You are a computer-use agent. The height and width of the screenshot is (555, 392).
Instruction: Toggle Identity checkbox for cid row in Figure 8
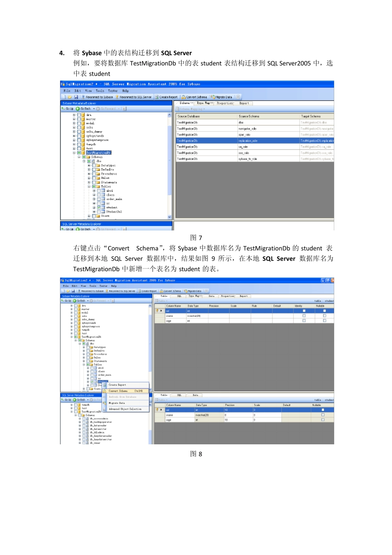(304, 311)
